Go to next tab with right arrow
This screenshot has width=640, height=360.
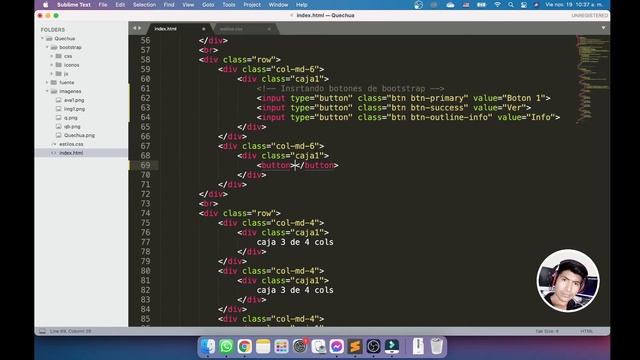pos(140,28)
